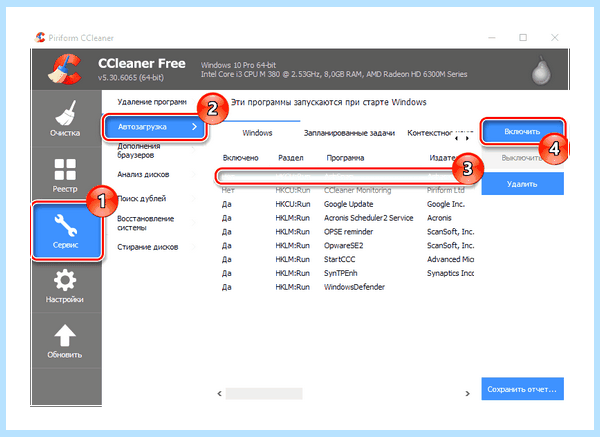Click the Piriform Ltd publisher cell
This screenshot has height=437, width=600.
(x=446, y=190)
